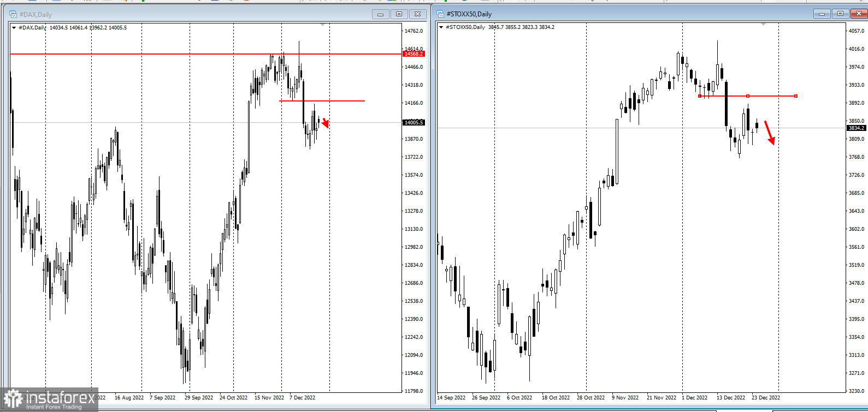This screenshot has height=412, width=868.
Task: Click the 3519.0 level on STOXX50 price axis
Action: [856, 265]
